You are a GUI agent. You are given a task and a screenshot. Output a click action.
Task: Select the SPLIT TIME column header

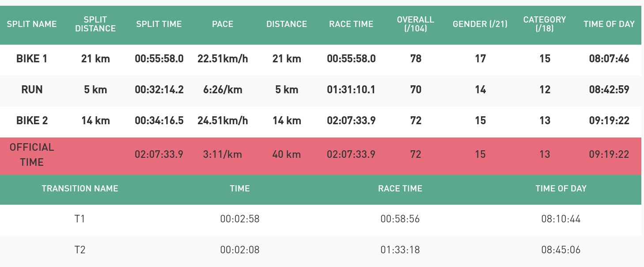coord(159,24)
